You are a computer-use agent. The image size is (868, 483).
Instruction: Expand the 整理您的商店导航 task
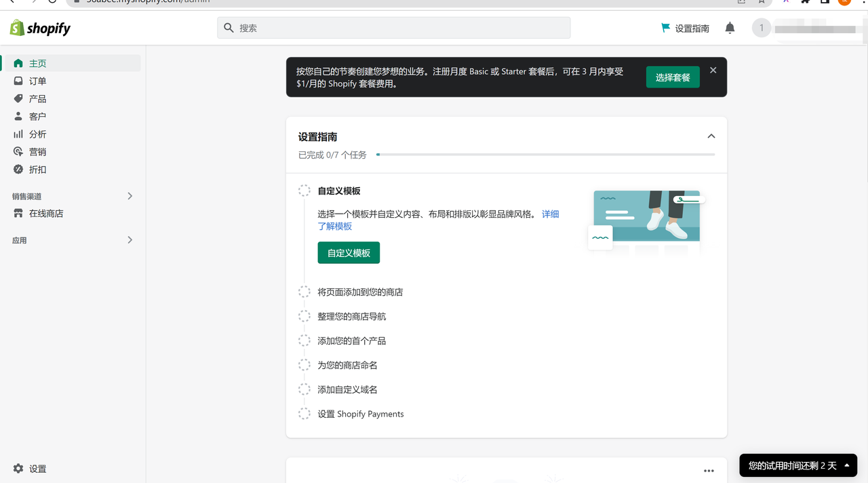tap(352, 316)
